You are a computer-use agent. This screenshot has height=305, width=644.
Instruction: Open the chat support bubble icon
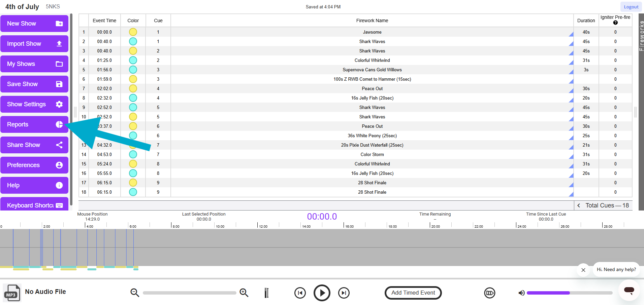[x=629, y=290]
